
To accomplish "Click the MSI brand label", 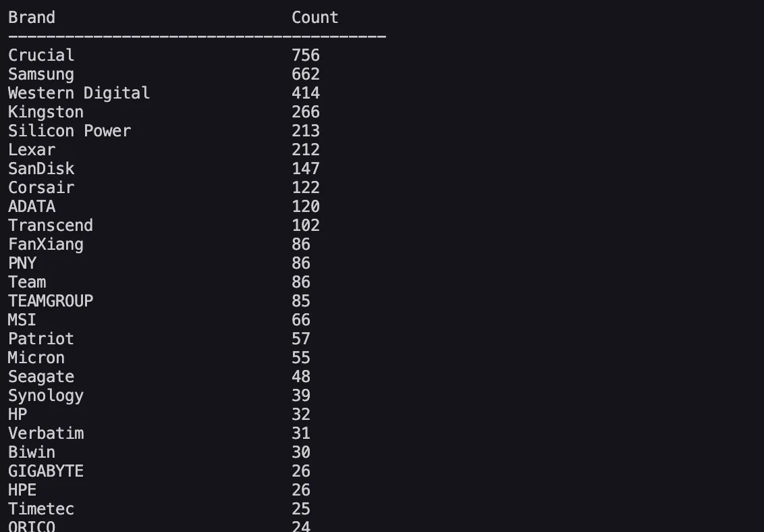I will (22, 320).
